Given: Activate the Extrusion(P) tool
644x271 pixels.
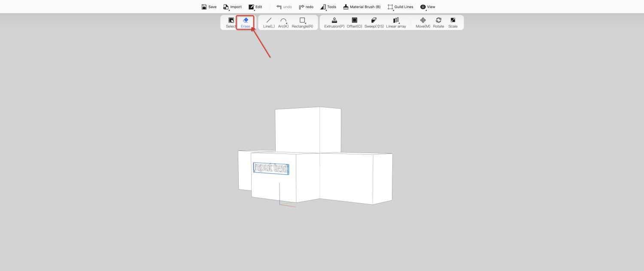Looking at the screenshot, I should [x=334, y=23].
